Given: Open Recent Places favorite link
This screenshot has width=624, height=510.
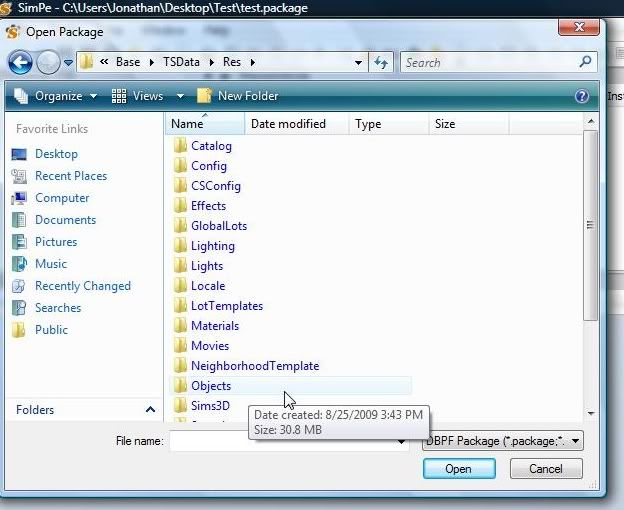Looking at the screenshot, I should click(x=71, y=176).
